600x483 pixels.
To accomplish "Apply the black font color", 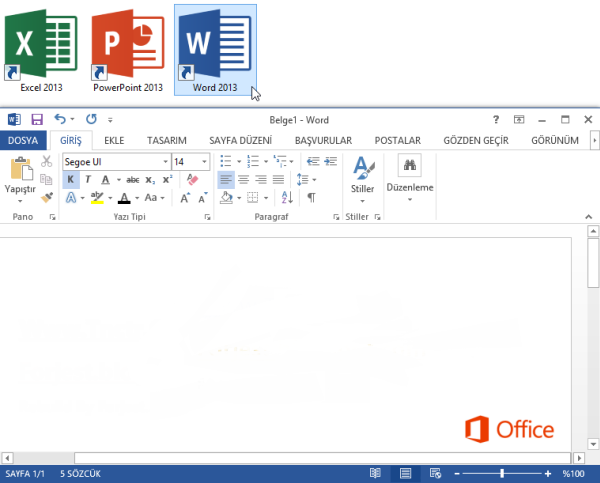I will [x=124, y=198].
